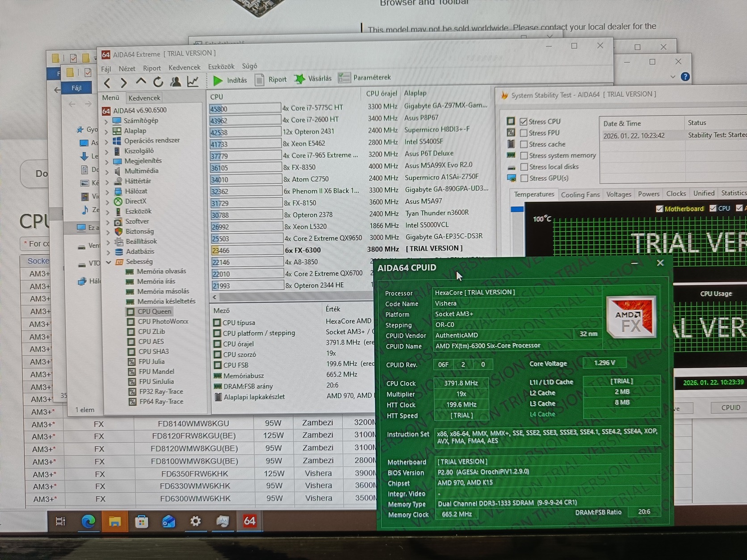This screenshot has height=560, width=747.
Task: Expand the Adatbázis tree node
Action: click(x=108, y=252)
